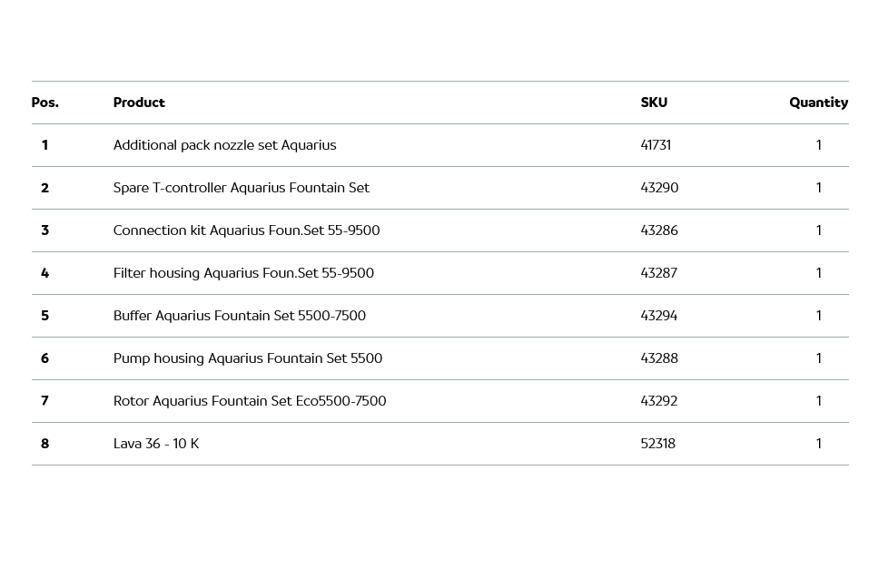Select the Lava 36 - 10 K product
Screen dimensions: 888x588
pyautogui.click(x=156, y=444)
